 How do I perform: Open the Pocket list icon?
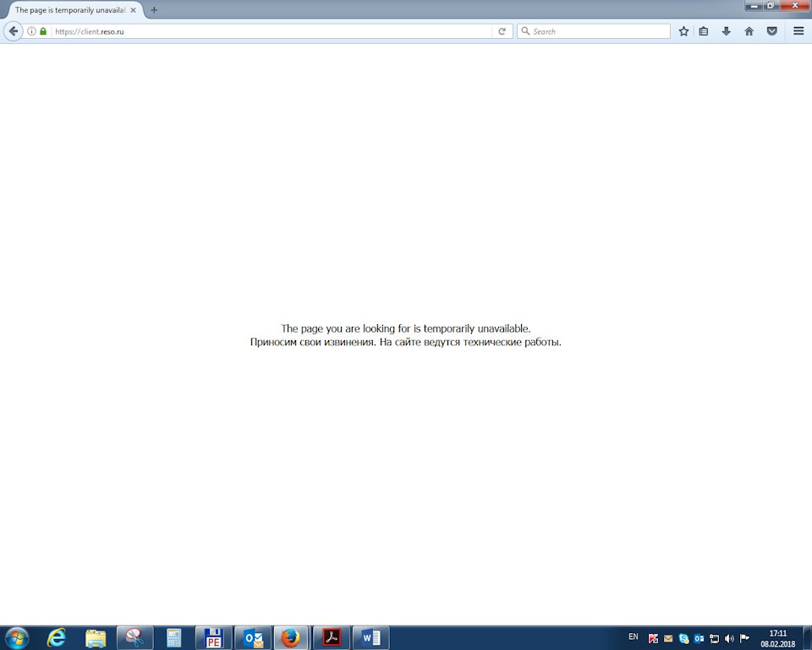(771, 31)
